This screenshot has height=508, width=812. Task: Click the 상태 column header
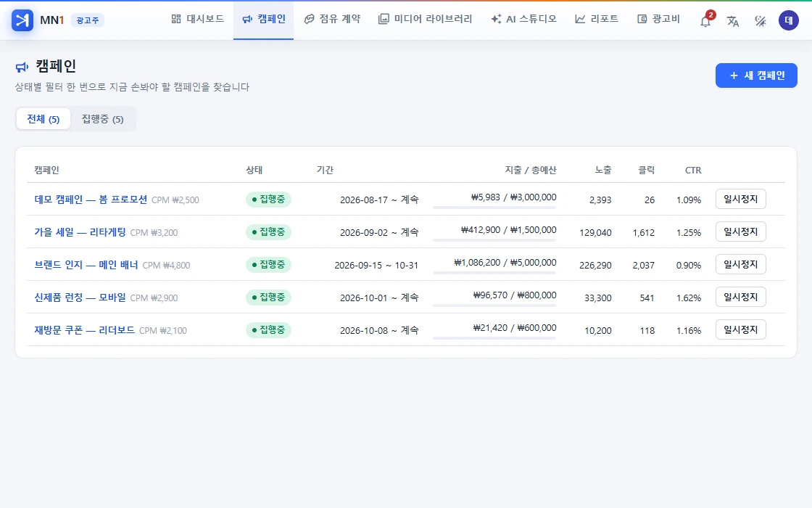[254, 170]
